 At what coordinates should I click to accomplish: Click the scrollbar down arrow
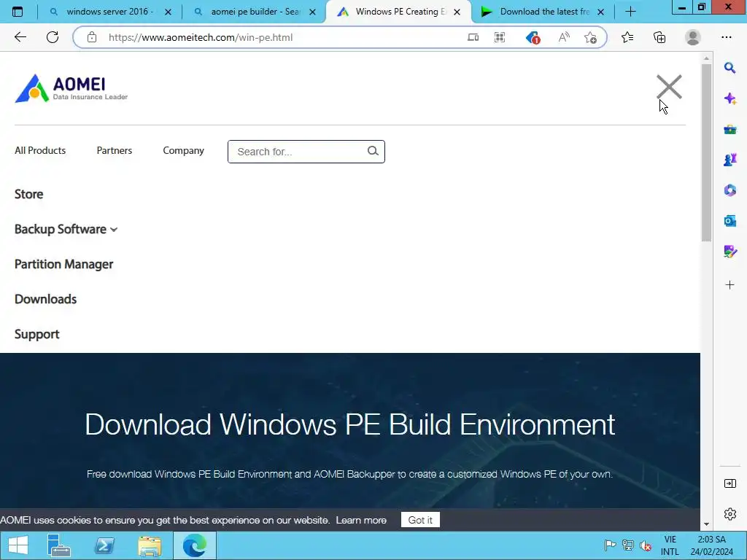[706, 524]
